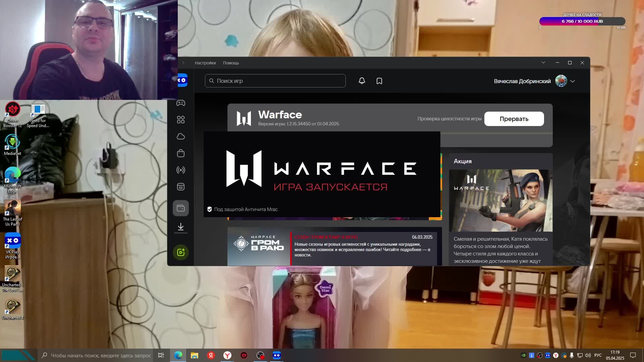Open the downloads arrow icon in sidebar

tap(181, 227)
